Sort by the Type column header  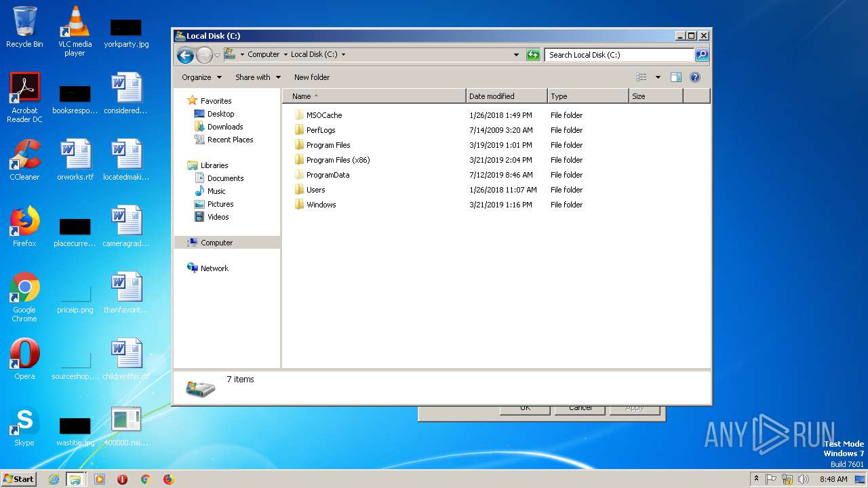(x=588, y=96)
